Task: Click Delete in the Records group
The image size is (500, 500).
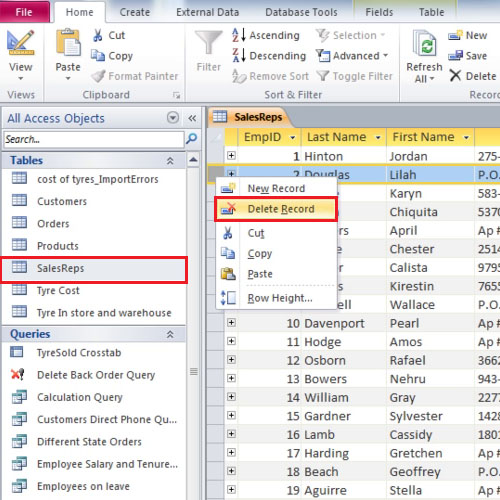Action: (473, 76)
